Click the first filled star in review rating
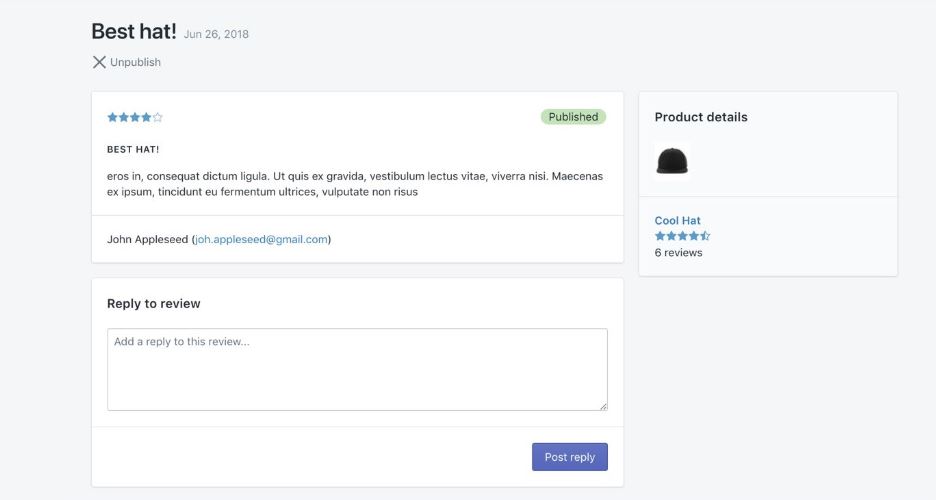 pos(112,117)
